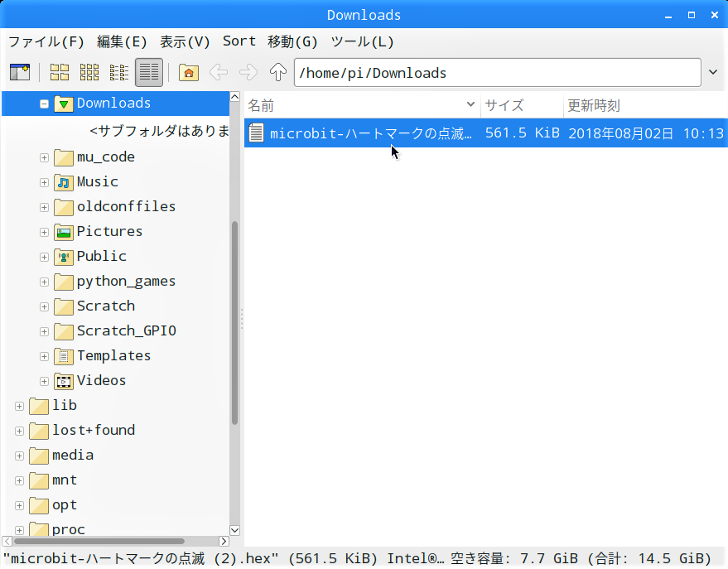Screen dimensions: 728x569
Task: Click the tree pane vertical scrollbar thumb
Action: coord(235,323)
